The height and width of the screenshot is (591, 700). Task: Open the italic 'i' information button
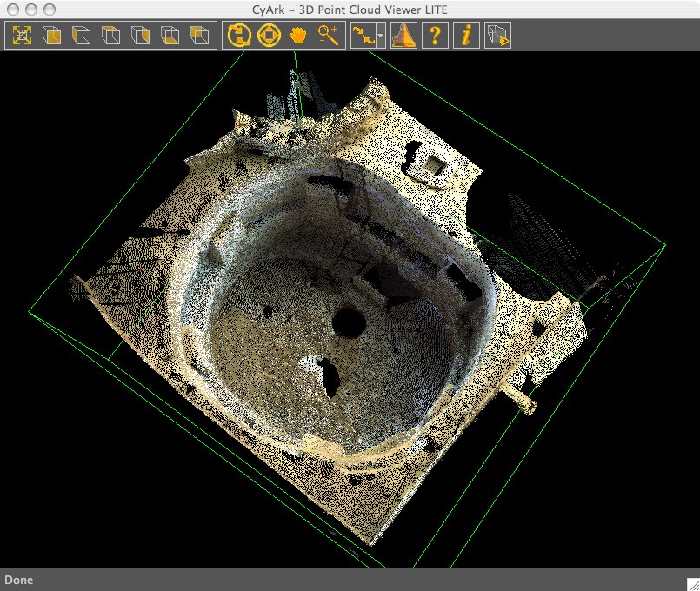point(467,36)
